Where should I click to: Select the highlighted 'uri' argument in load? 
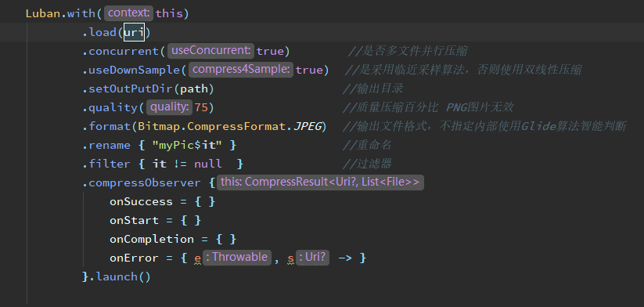(x=134, y=32)
